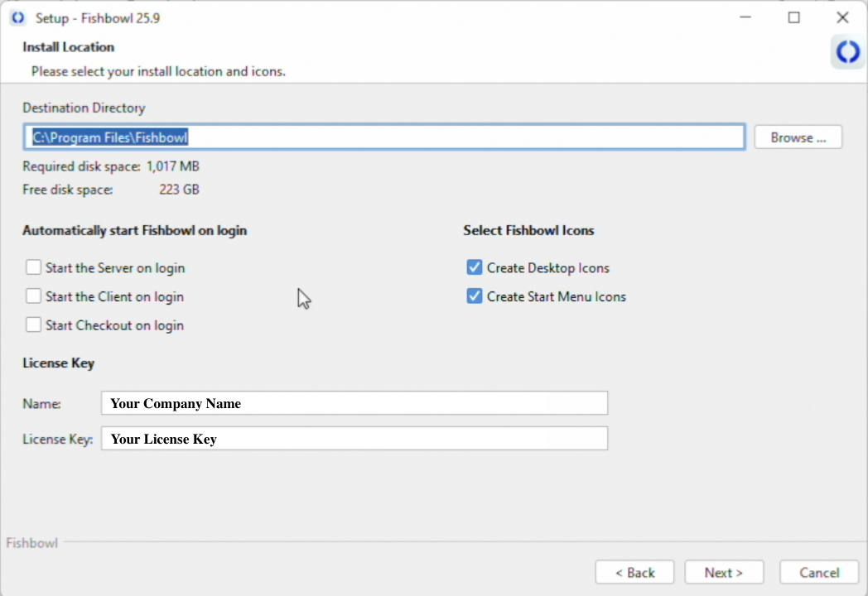The width and height of the screenshot is (868, 596).
Task: Click the Your License Key field
Action: pyautogui.click(x=354, y=439)
